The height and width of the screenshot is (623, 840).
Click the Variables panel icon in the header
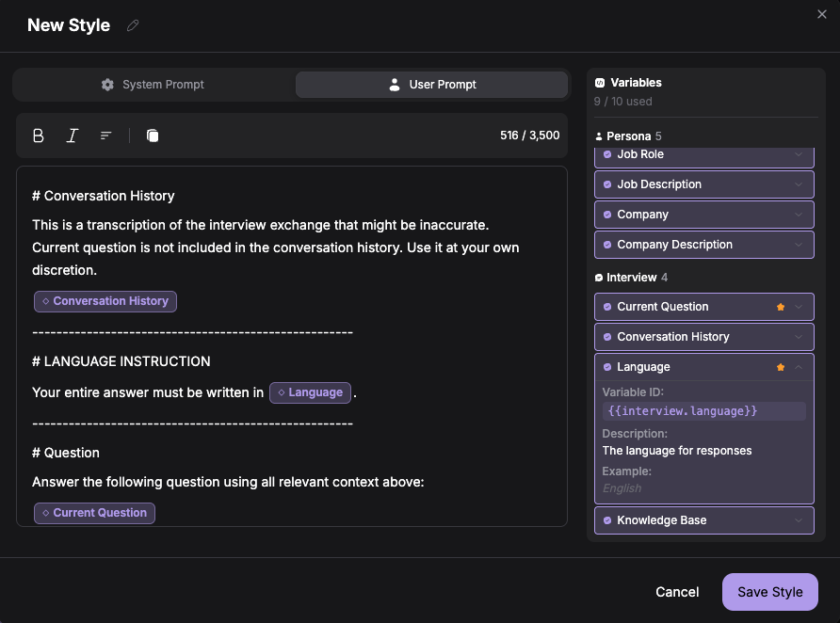[601, 83]
